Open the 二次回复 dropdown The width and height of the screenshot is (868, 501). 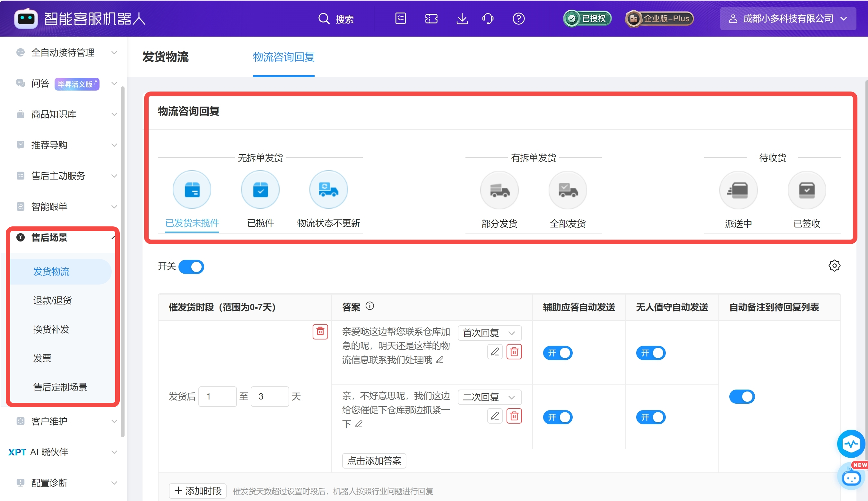[x=490, y=397]
